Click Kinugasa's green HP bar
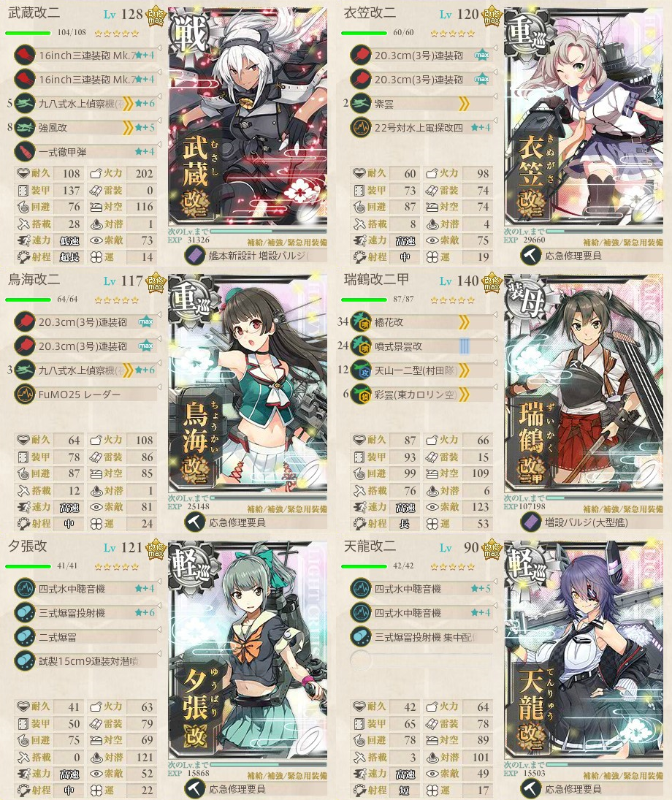 coord(364,33)
